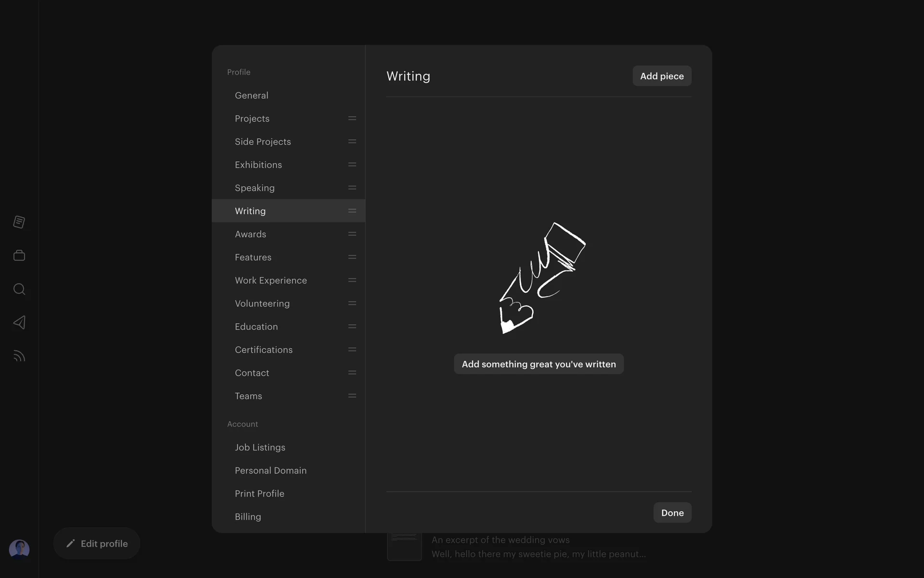Click the Done button

672,513
